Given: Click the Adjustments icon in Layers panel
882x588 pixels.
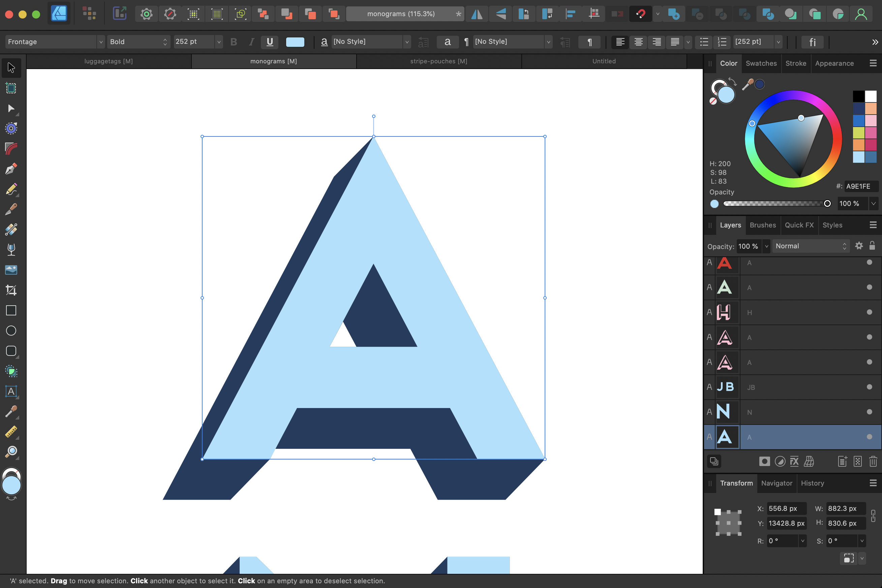Looking at the screenshot, I should [780, 462].
